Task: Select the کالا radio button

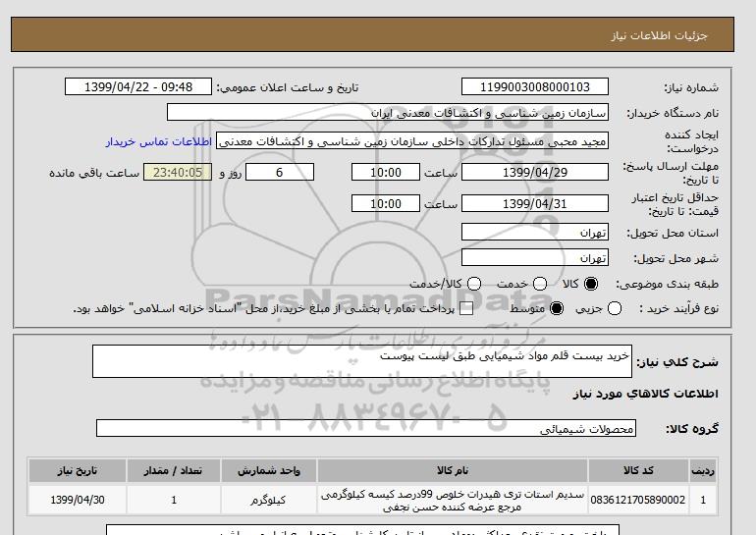Action: pyautogui.click(x=591, y=284)
